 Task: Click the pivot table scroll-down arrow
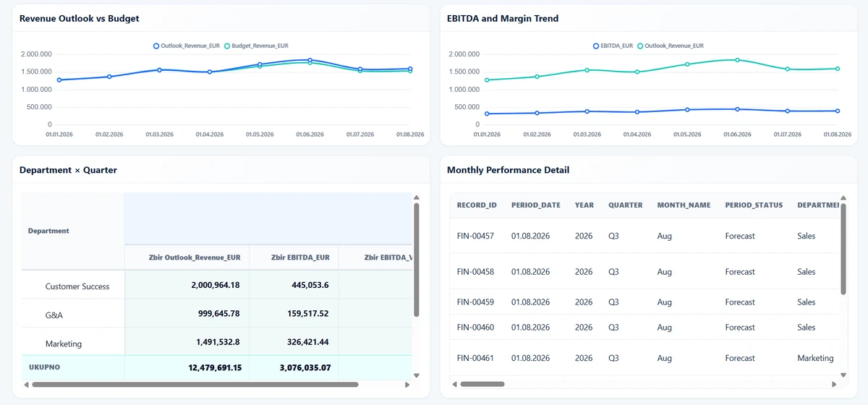click(x=416, y=375)
